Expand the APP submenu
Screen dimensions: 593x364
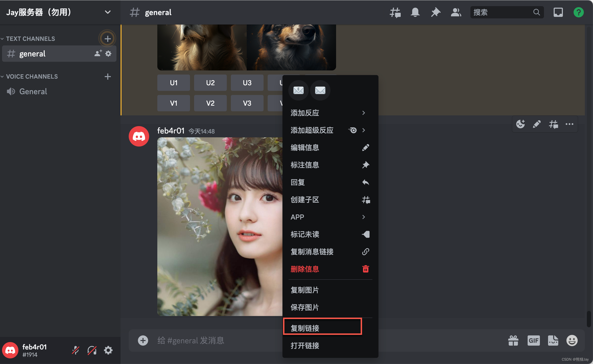[x=328, y=217]
